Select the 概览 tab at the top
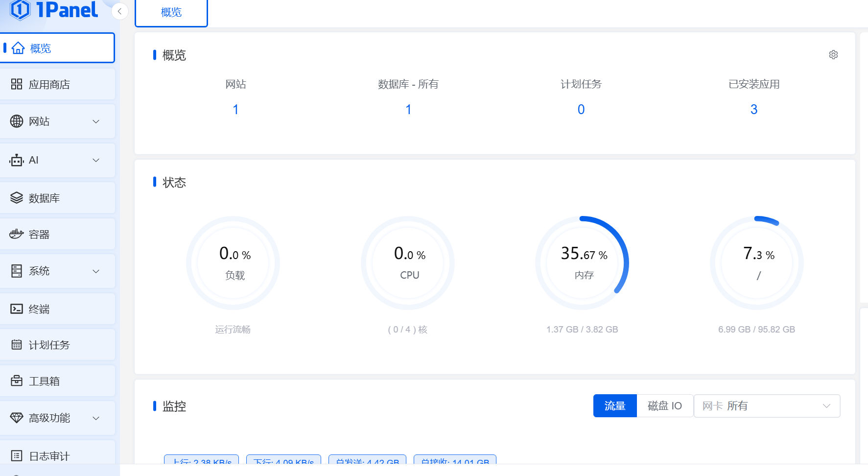Image resolution: width=868 pixels, height=476 pixels. [171, 13]
